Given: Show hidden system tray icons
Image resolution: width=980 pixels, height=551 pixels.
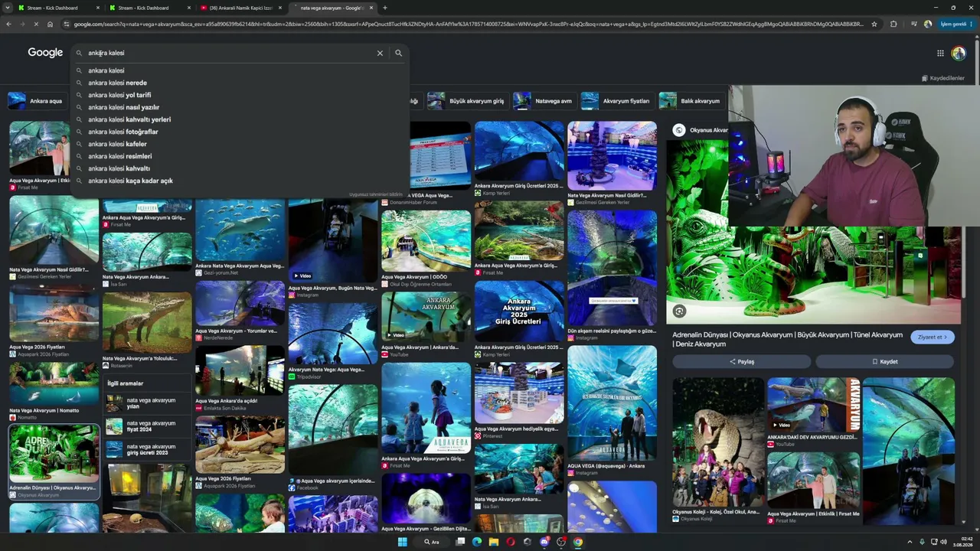Looking at the screenshot, I should [910, 542].
